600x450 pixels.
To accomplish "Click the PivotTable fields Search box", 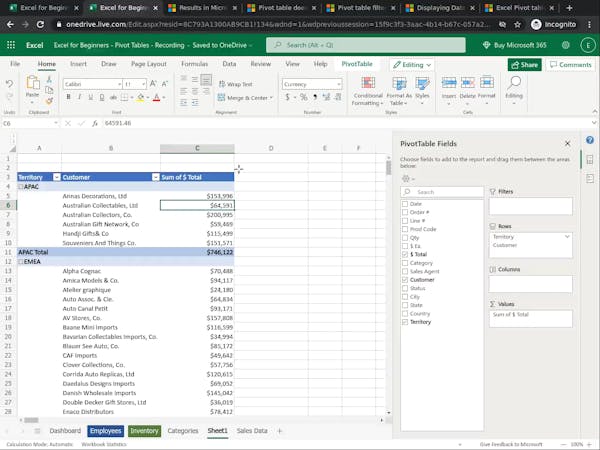I will 442,192.
